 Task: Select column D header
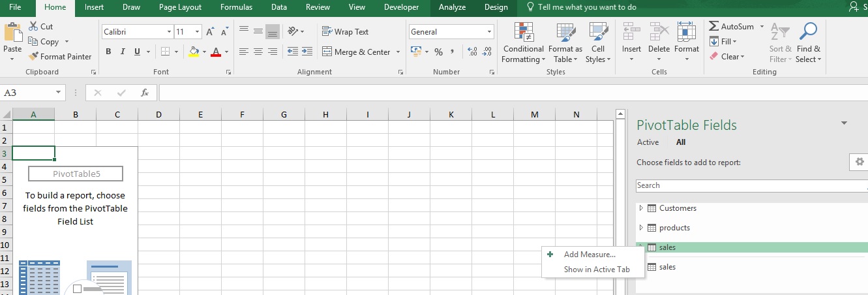[158, 115]
